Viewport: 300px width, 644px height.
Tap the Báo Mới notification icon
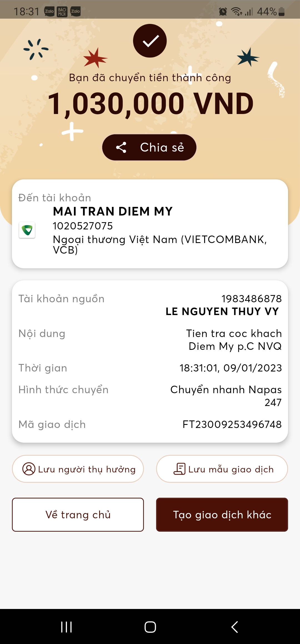(62, 11)
